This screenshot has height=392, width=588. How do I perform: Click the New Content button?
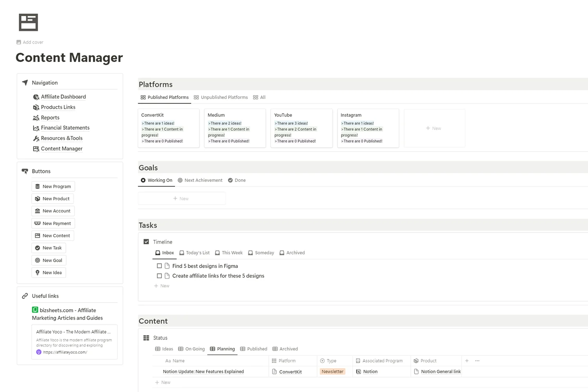(53, 236)
